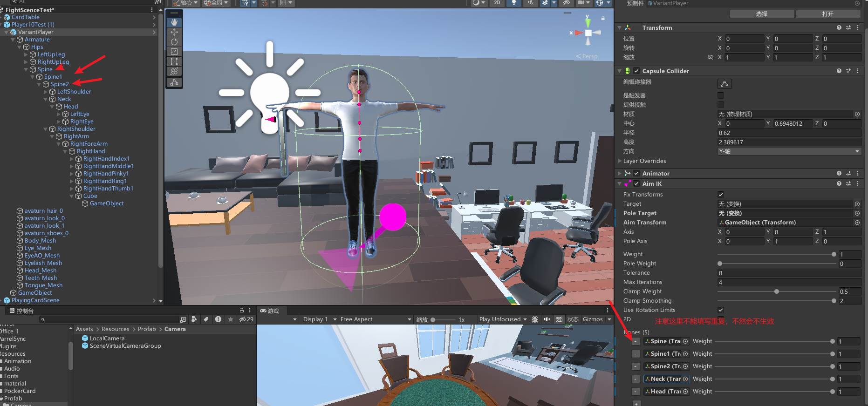Pick object for Pole Target field

tap(857, 213)
